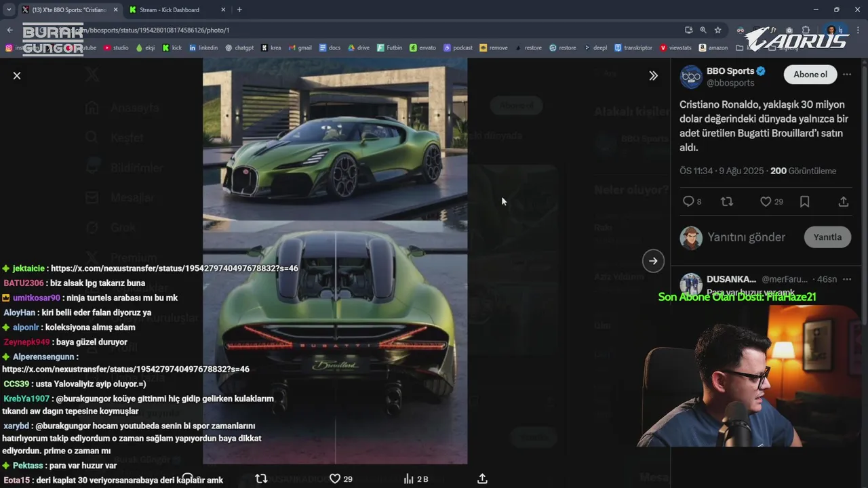Open the @bbosports handle link
The width and height of the screenshot is (868, 488).
(730, 83)
